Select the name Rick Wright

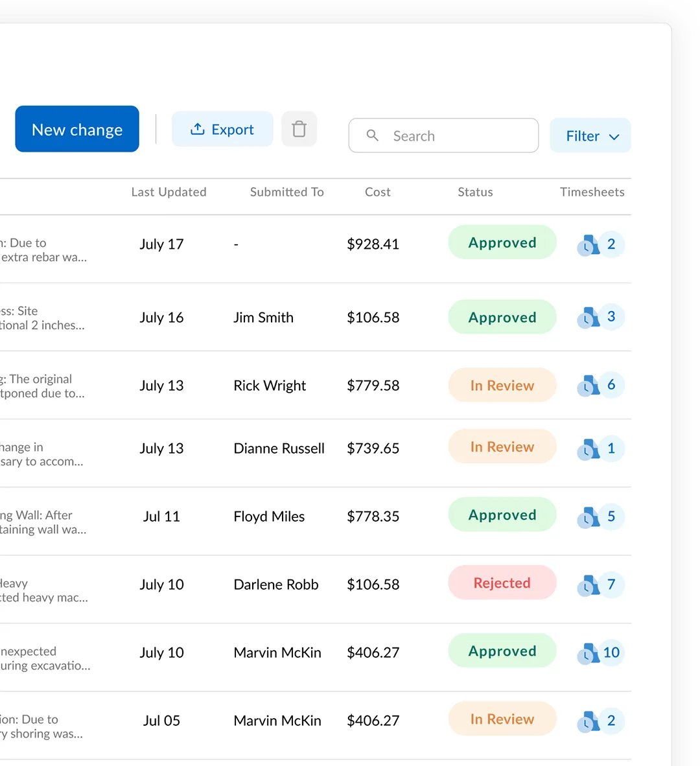point(270,386)
